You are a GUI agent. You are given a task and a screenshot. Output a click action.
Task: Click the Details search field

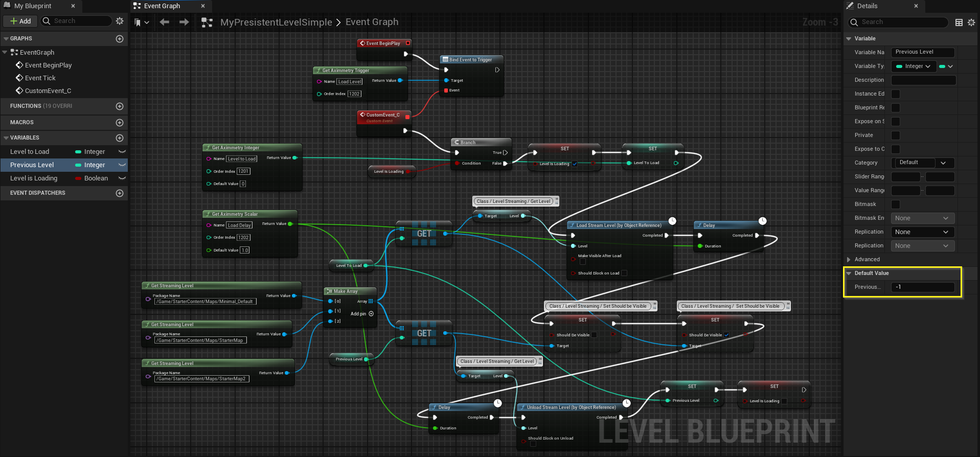click(898, 22)
